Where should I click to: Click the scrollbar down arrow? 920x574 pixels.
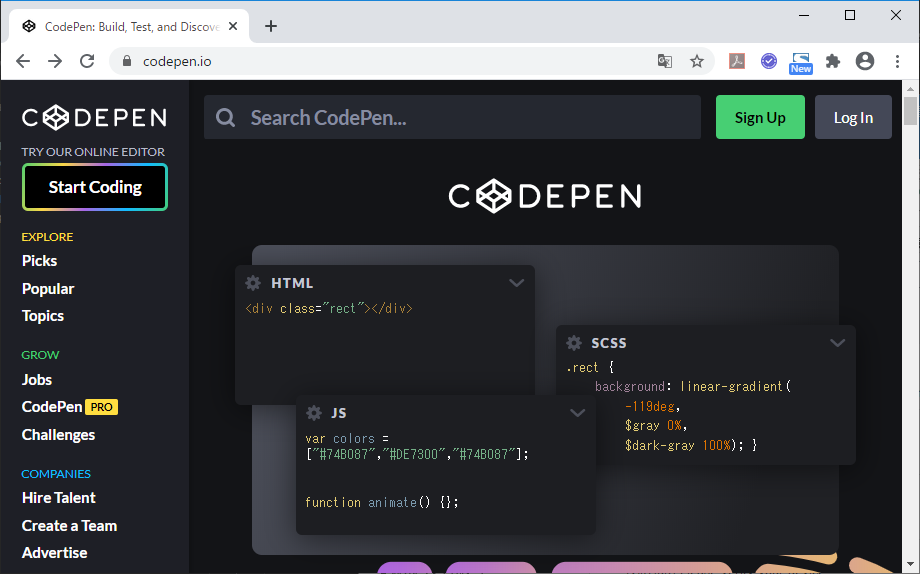(910, 566)
